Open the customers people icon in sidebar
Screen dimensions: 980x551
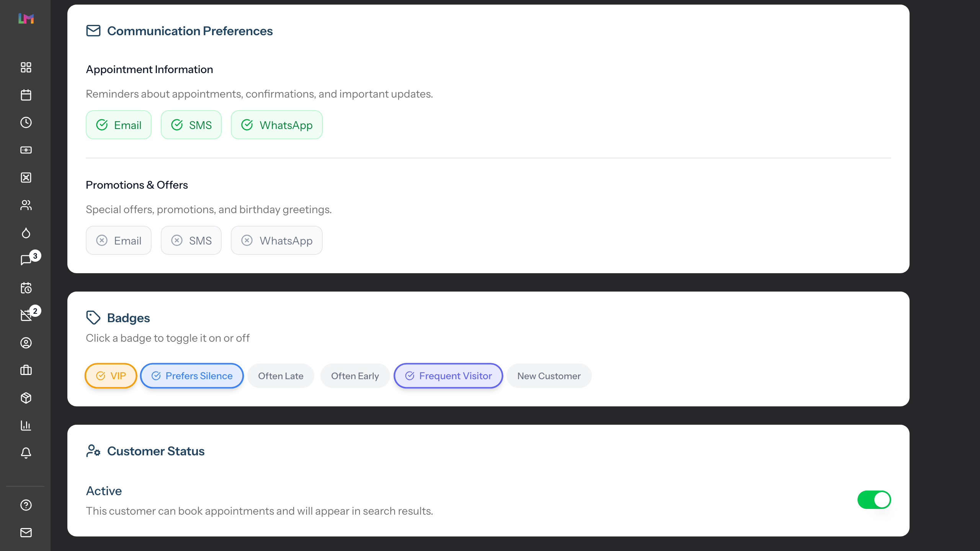[x=26, y=205]
